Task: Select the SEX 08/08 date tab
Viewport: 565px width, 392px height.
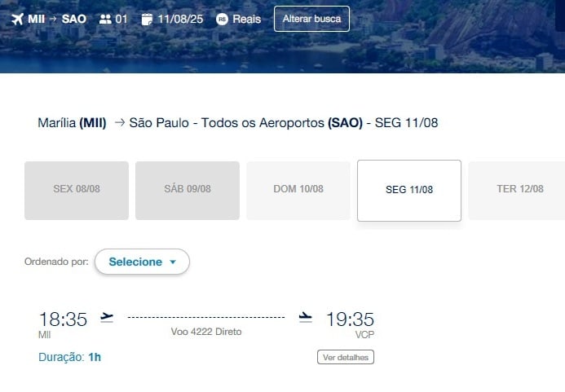Action: 77,191
